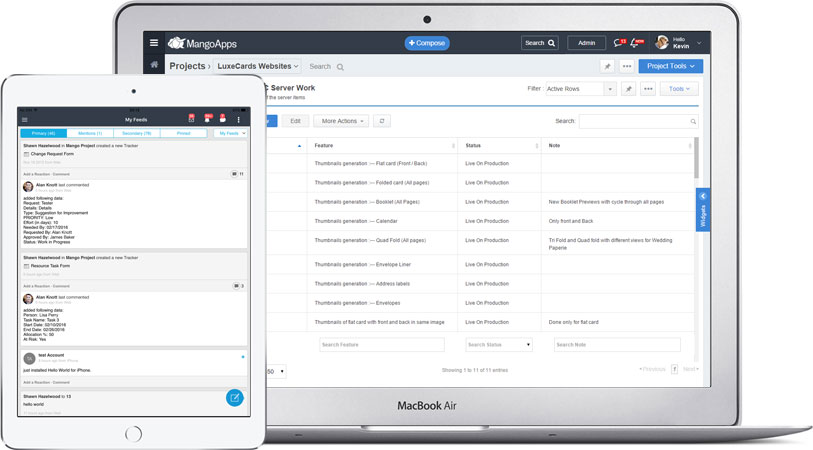The height and width of the screenshot is (450, 813).
Task: Select the Primary (46) tab on the tablet
Action: coord(44,134)
